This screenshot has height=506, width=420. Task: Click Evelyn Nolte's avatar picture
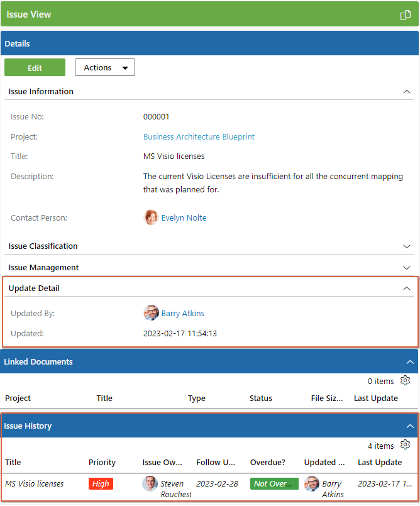[x=151, y=217]
